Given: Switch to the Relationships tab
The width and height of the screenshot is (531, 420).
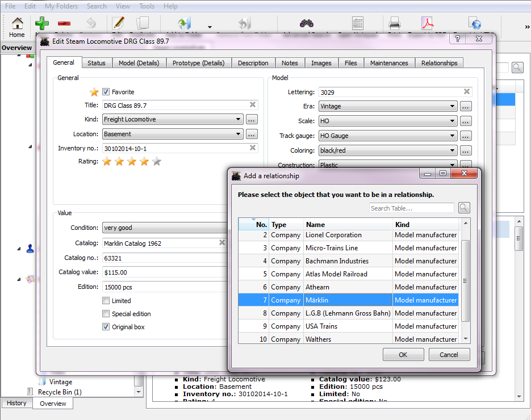Looking at the screenshot, I should 439,63.
